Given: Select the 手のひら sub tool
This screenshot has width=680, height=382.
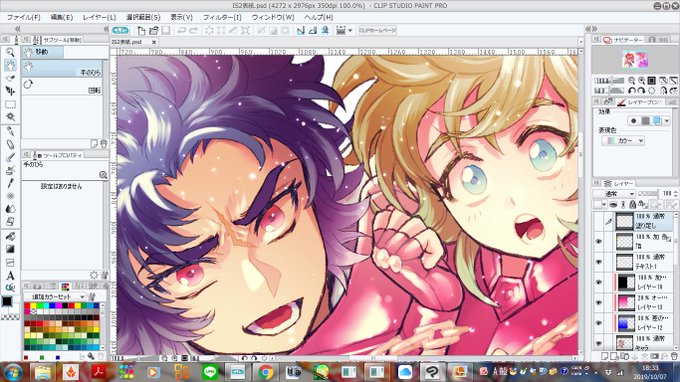Looking at the screenshot, I should click(x=62, y=69).
